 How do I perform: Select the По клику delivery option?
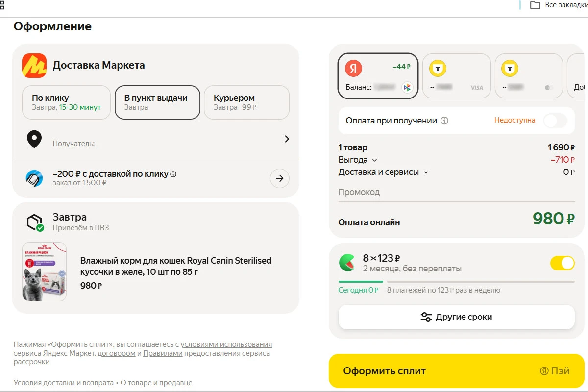pos(66,102)
